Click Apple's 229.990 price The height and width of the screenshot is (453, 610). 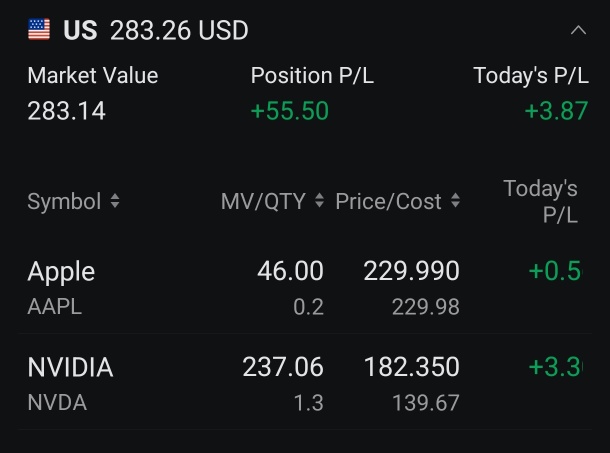point(411,271)
